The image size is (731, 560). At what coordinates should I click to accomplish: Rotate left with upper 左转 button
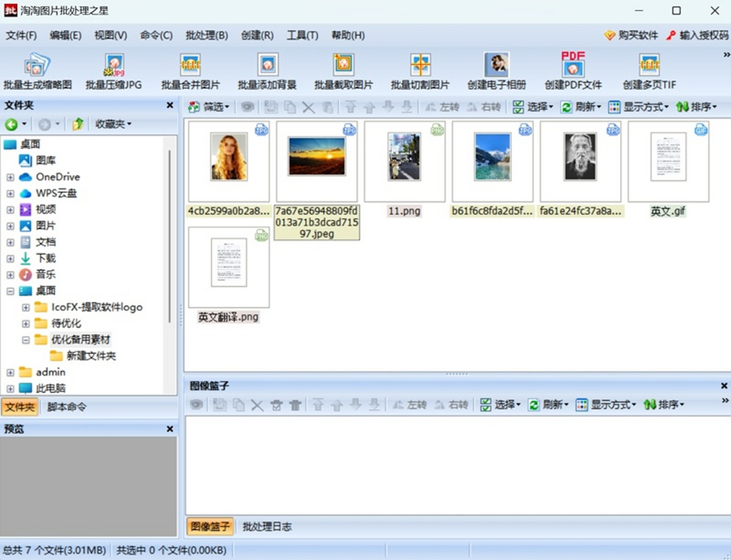(x=442, y=107)
